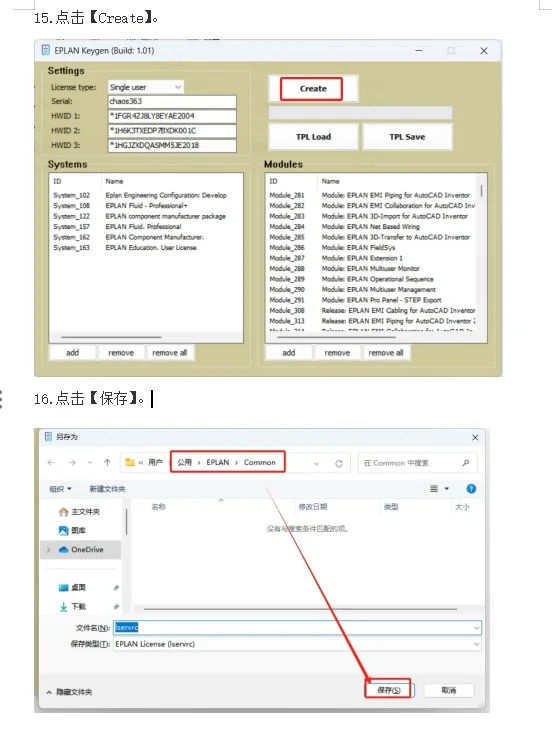
Task: Click the EPLAN breadcrumb in address bar
Action: [218, 462]
